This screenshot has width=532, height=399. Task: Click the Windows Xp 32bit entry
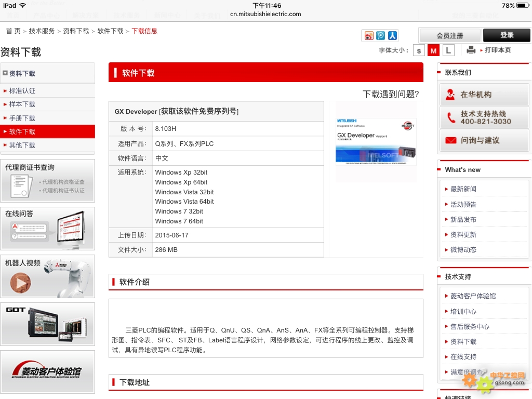[x=181, y=172]
